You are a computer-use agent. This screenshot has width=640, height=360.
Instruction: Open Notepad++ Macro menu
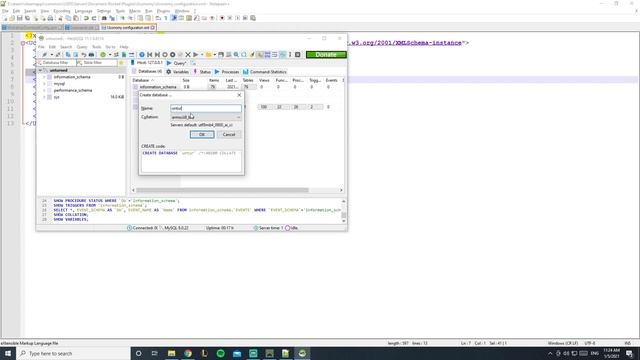135,11
